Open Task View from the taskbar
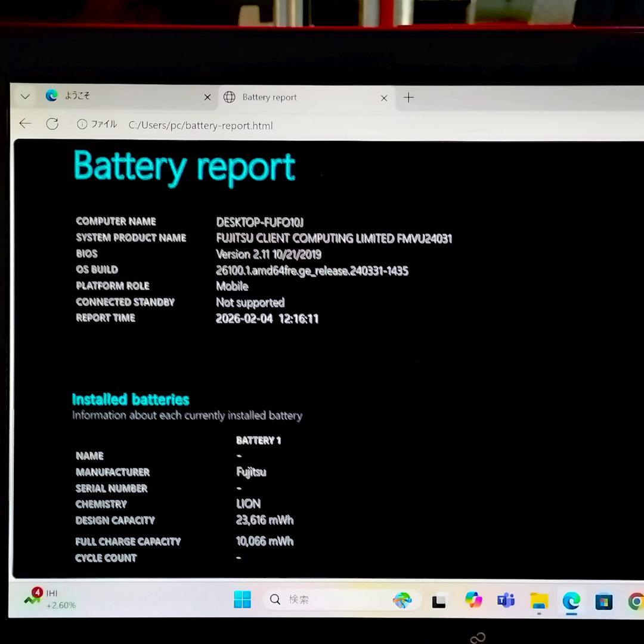Viewport: 644px width, 644px height. click(439, 599)
